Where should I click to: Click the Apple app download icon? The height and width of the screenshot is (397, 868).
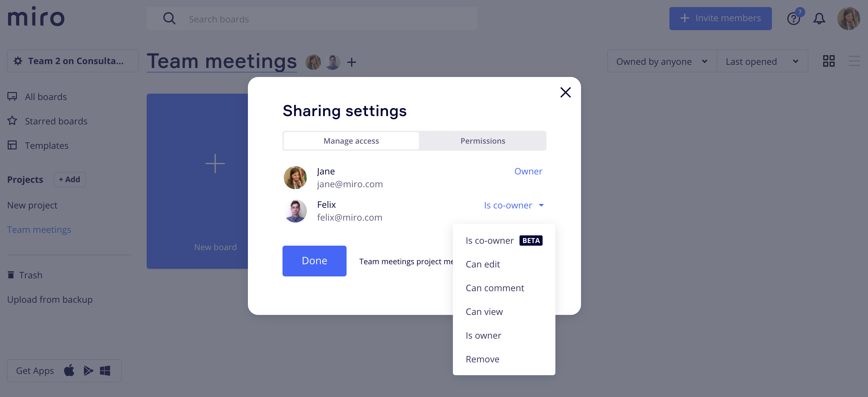[x=69, y=370]
